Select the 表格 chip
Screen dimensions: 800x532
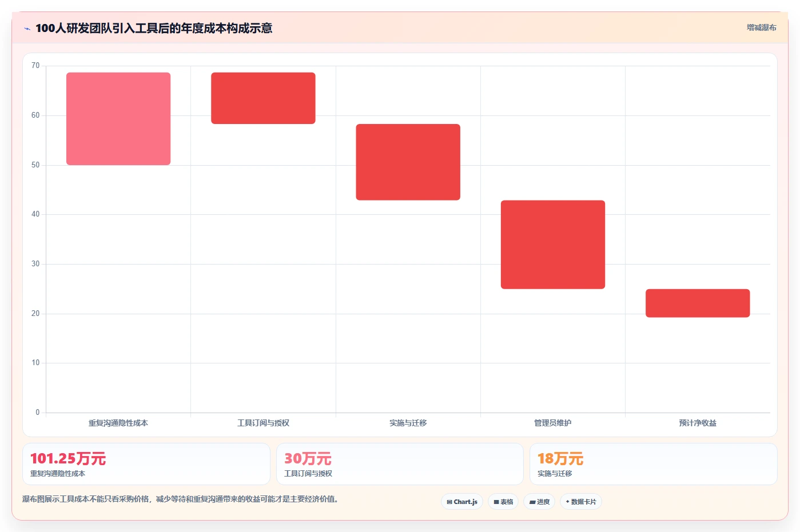pyautogui.click(x=503, y=502)
